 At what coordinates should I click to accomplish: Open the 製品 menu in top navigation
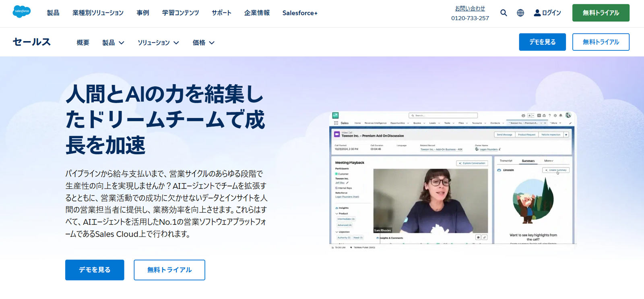(x=53, y=13)
